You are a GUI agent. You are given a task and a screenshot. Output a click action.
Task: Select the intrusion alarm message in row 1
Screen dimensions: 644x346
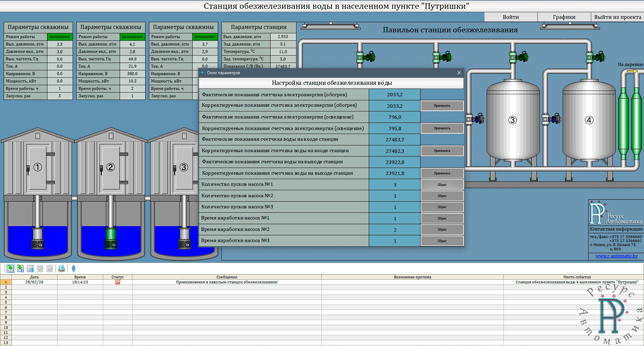227,282
